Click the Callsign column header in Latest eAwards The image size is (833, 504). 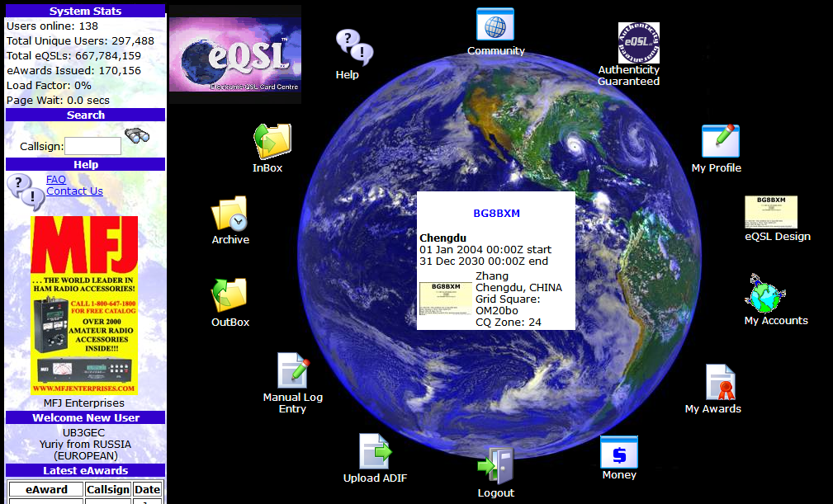(108, 489)
